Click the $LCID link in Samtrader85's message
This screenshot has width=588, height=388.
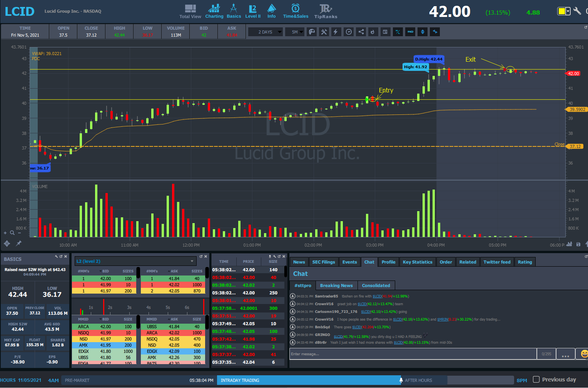377,296
